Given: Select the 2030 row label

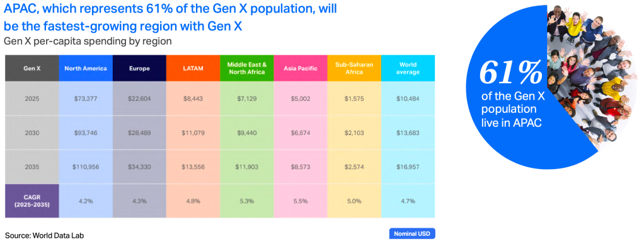Looking at the screenshot, I should 32,132.
